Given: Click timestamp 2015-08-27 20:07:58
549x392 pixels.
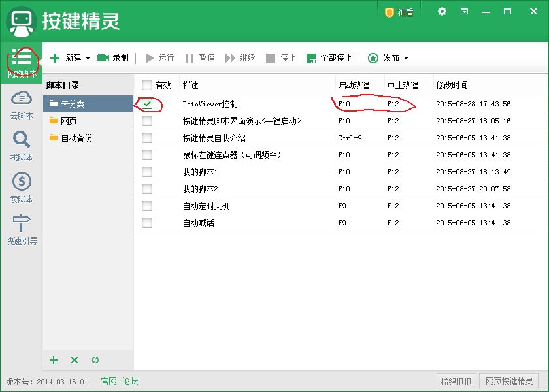Looking at the screenshot, I should 473,189.
